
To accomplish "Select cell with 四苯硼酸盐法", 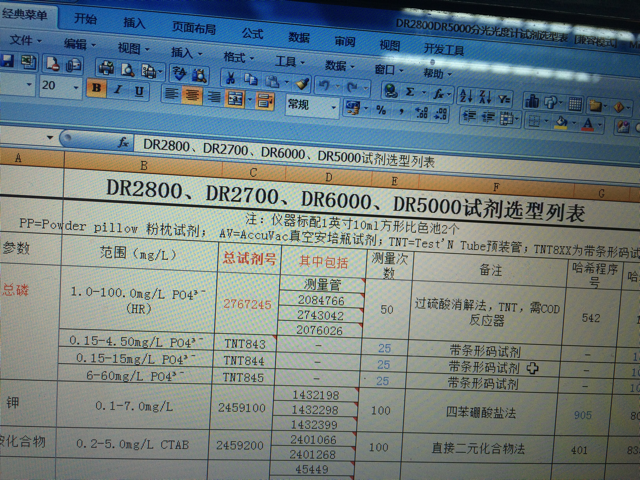I will (481, 412).
